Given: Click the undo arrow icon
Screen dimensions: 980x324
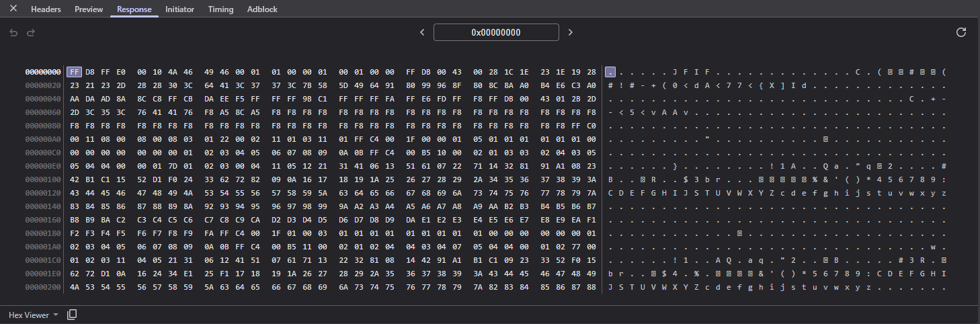Looking at the screenshot, I should pyautogui.click(x=13, y=32).
